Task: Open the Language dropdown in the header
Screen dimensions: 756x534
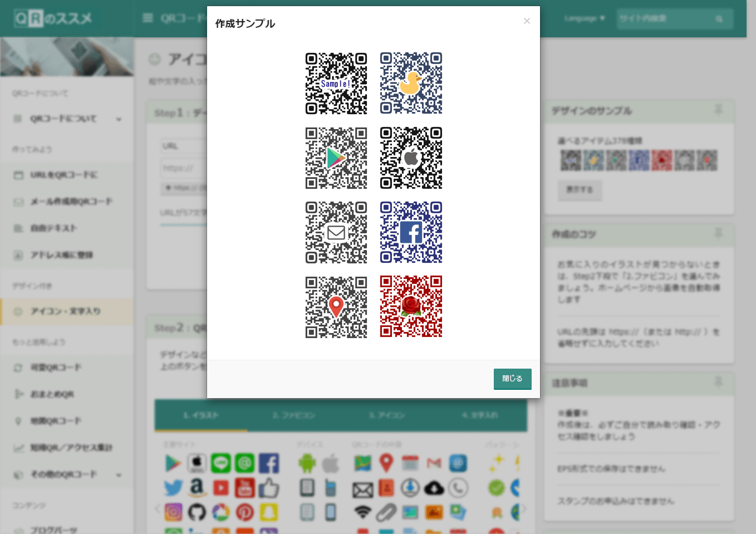Action: tap(585, 18)
